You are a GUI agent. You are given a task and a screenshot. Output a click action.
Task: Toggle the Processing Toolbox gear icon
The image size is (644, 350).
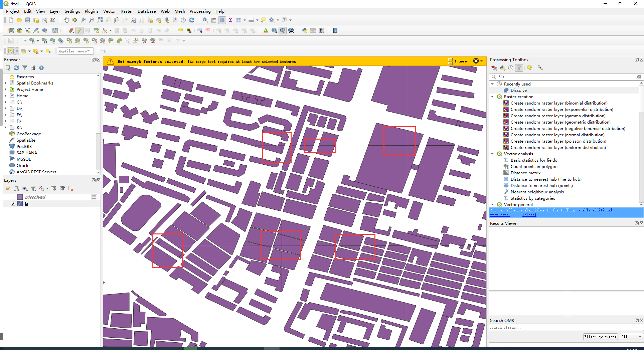[x=222, y=20]
